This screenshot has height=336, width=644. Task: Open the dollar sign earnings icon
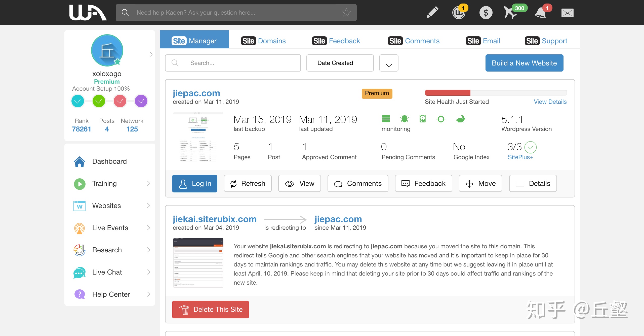tap(486, 13)
